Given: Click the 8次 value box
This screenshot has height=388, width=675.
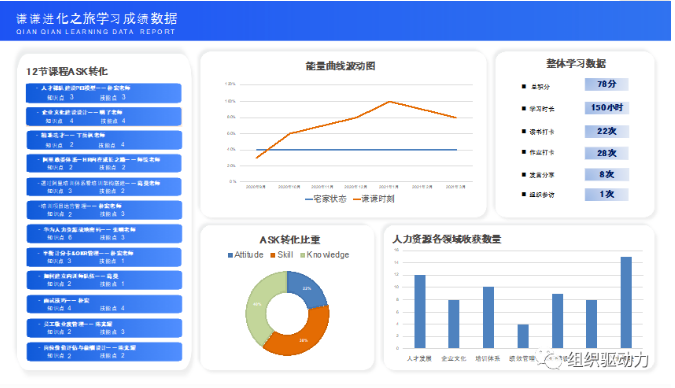Looking at the screenshot, I should [607, 174].
